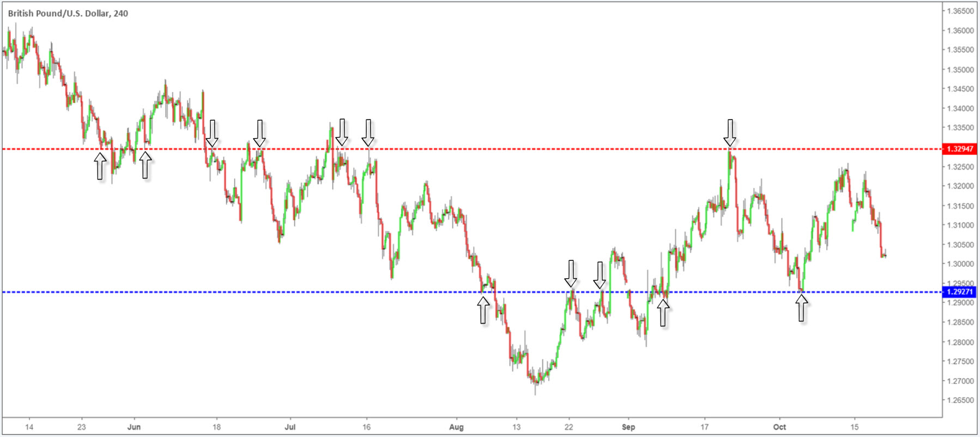Click the 1.28000 price axis label
Viewport: 980px width, 437px height.
pyautogui.click(x=960, y=343)
